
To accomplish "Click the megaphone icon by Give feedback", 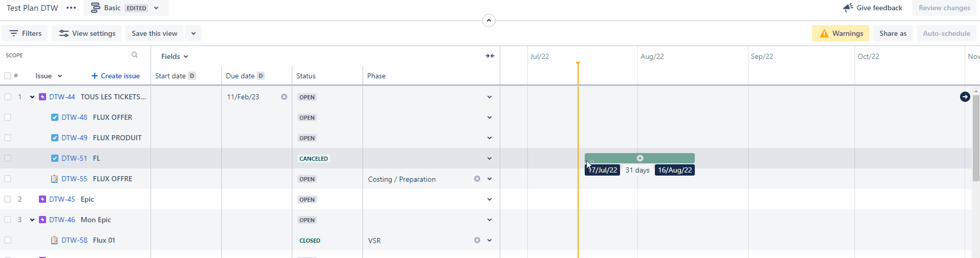I will click(848, 8).
